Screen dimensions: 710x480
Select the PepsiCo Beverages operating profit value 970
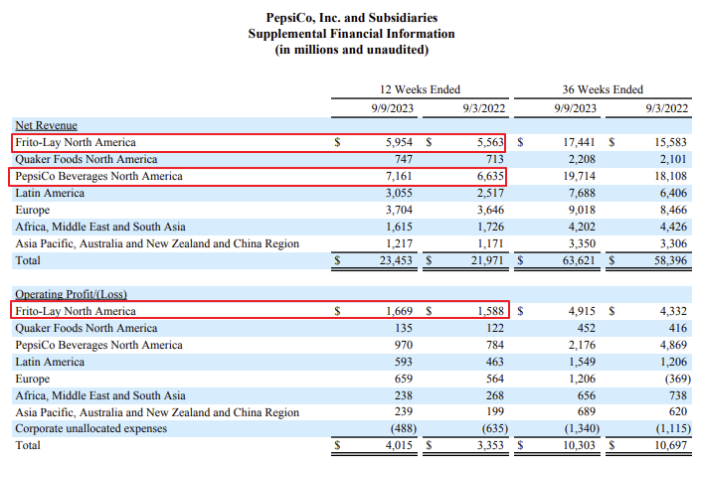click(403, 345)
